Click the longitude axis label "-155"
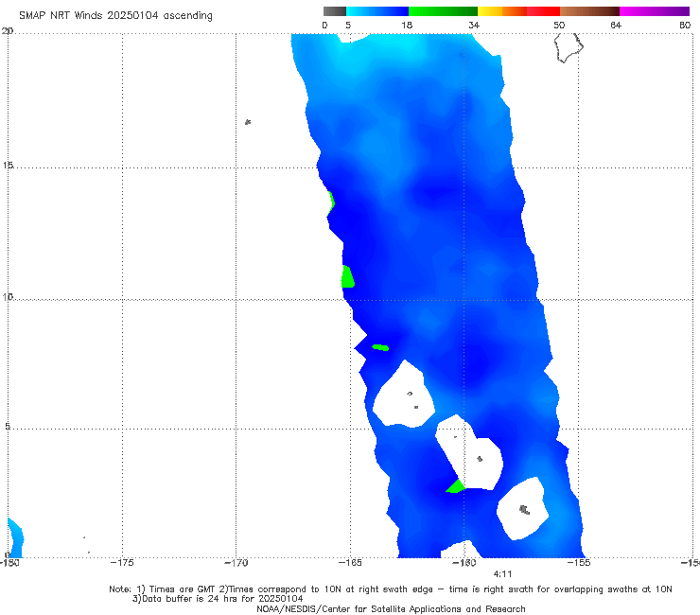 point(579,563)
